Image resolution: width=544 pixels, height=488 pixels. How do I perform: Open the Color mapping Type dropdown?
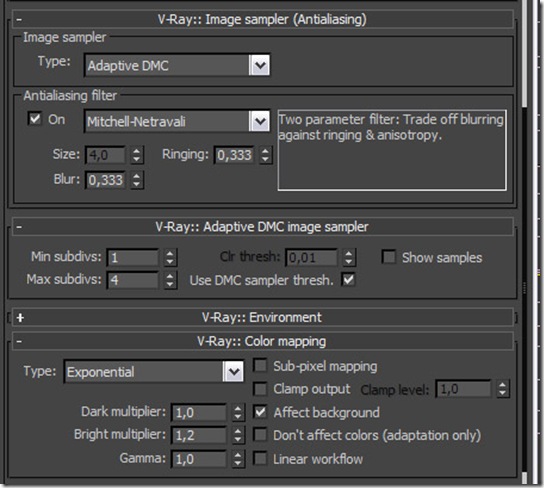pyautogui.click(x=154, y=372)
